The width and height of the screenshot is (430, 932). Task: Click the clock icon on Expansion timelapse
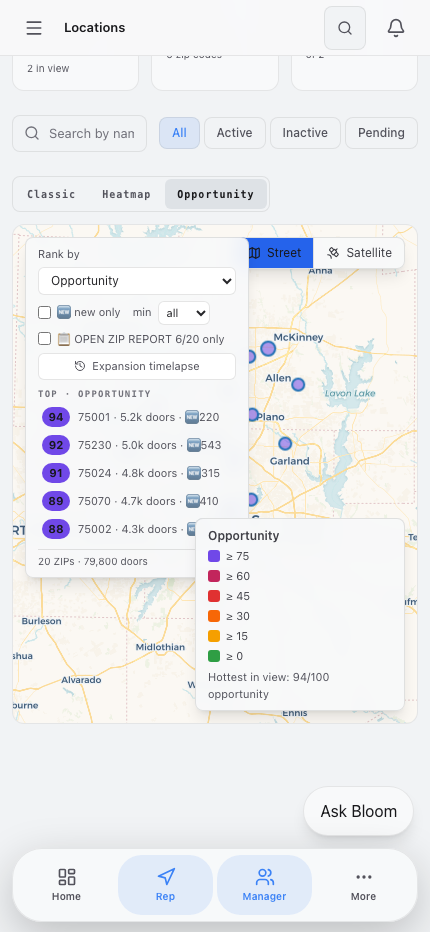click(x=80, y=366)
